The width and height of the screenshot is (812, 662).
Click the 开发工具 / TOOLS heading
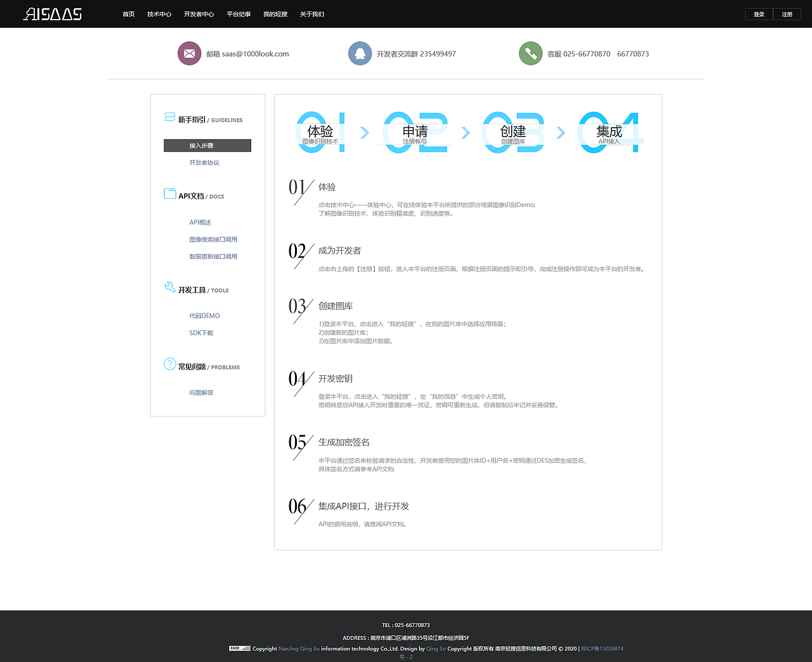pyautogui.click(x=203, y=290)
